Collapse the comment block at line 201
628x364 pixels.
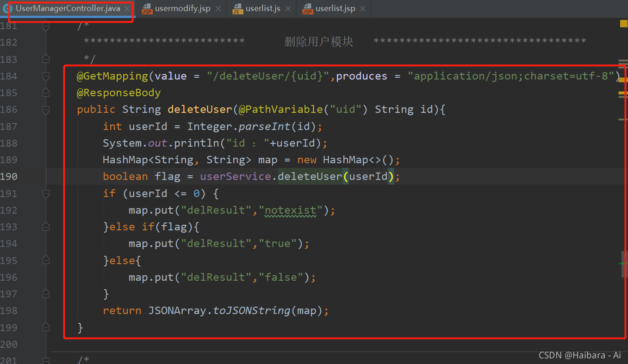pyautogui.click(x=46, y=360)
